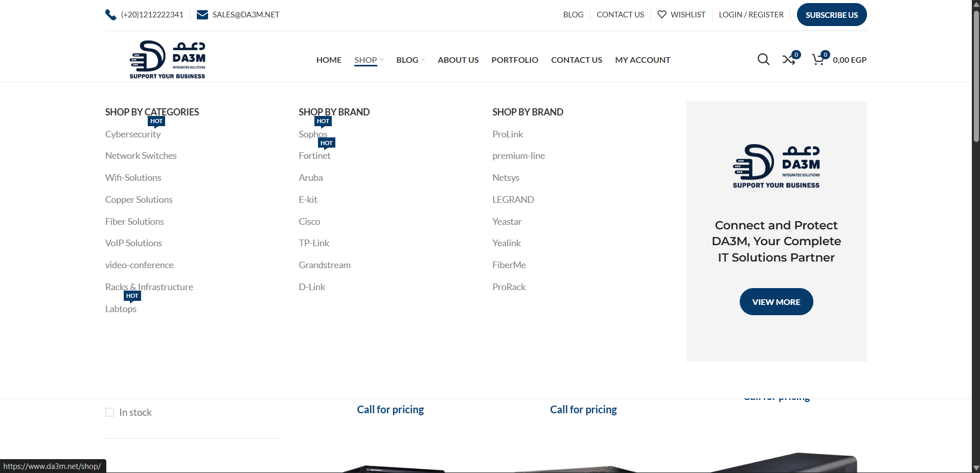The image size is (980, 473).
Task: Open ABOUT US page
Action: coord(458,60)
